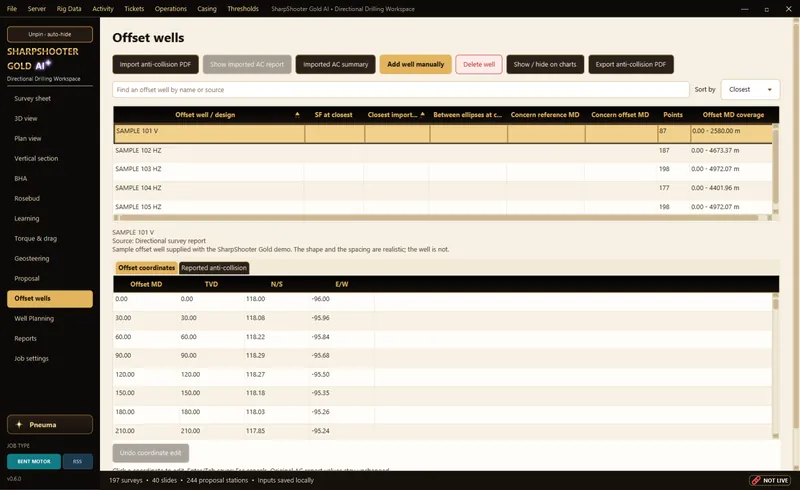800x490 pixels.
Task: Sort by the Closest import column arrow
Action: click(x=422, y=115)
